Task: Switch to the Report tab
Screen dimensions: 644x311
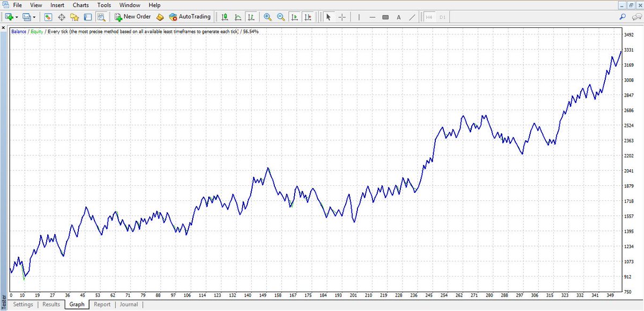Action: click(102, 305)
